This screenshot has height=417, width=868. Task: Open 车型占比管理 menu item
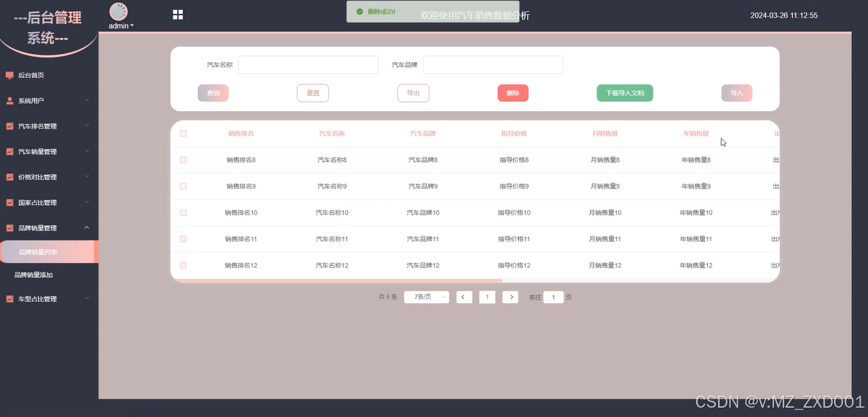point(49,299)
